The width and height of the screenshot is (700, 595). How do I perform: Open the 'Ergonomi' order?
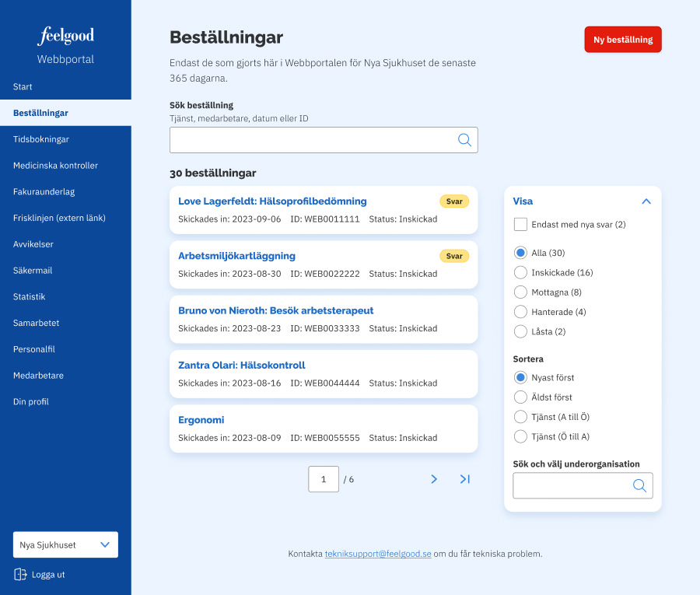201,420
